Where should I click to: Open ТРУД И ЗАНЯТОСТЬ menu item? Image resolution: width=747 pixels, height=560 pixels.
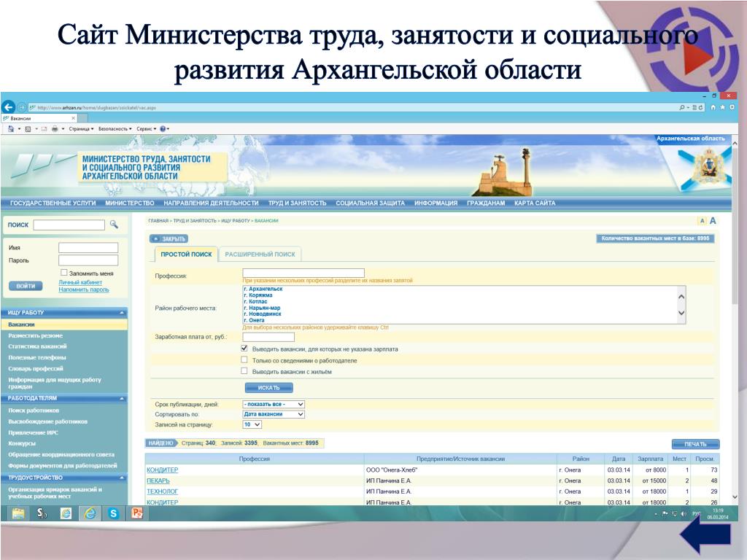coord(298,203)
